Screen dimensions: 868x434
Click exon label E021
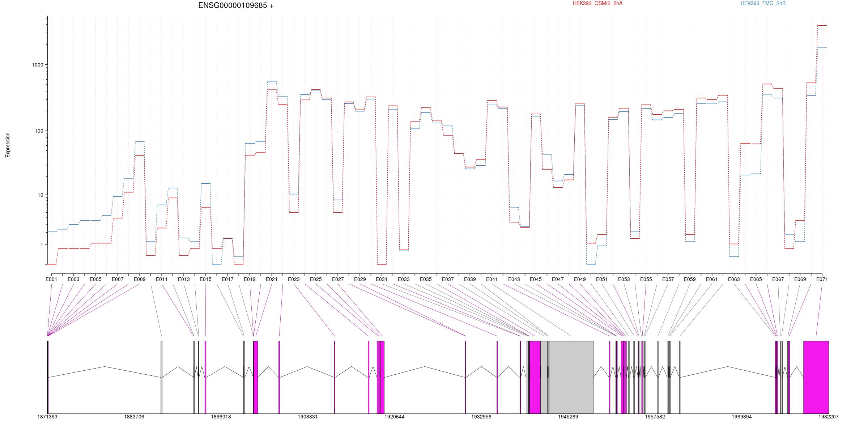click(x=272, y=279)
